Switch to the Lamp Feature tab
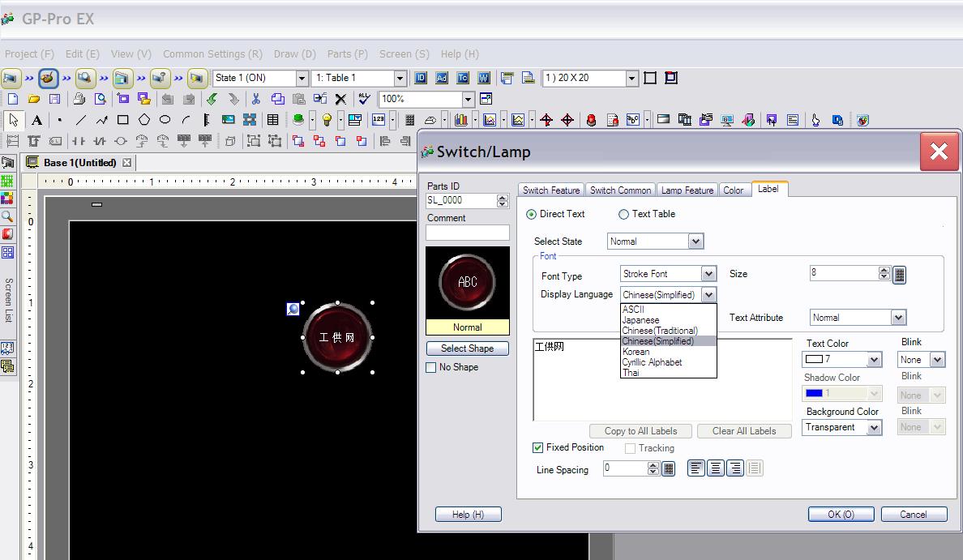963x560 pixels. 687,190
